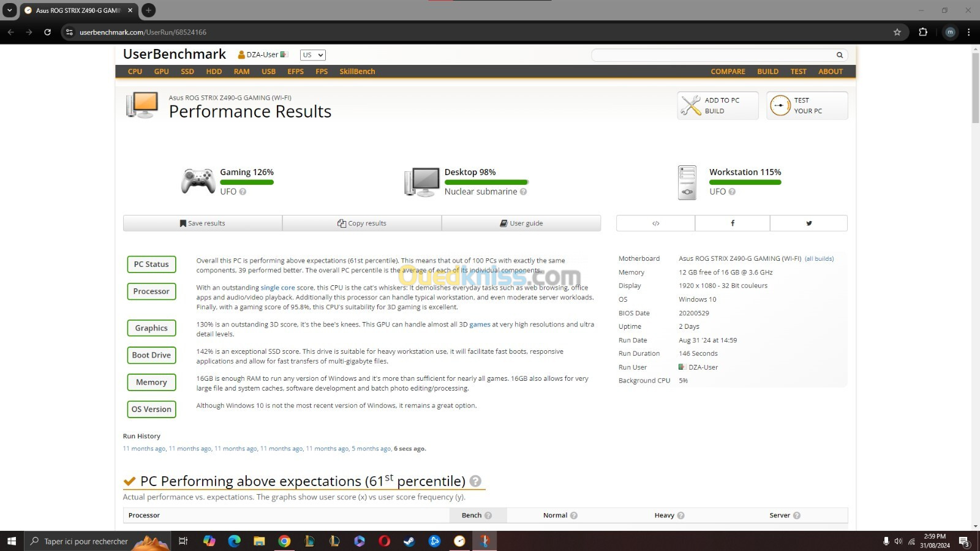Image resolution: width=980 pixels, height=551 pixels.
Task: Go to BUILD in the navigation bar
Action: 767,72
